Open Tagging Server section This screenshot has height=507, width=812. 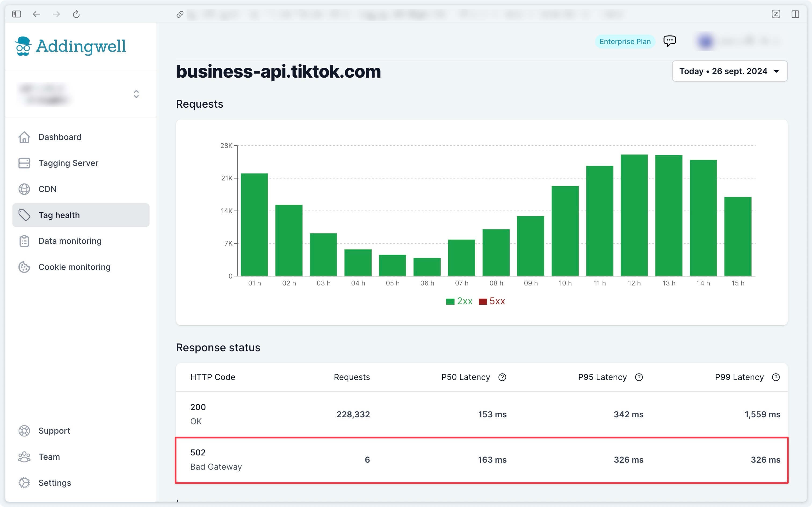pos(81,163)
